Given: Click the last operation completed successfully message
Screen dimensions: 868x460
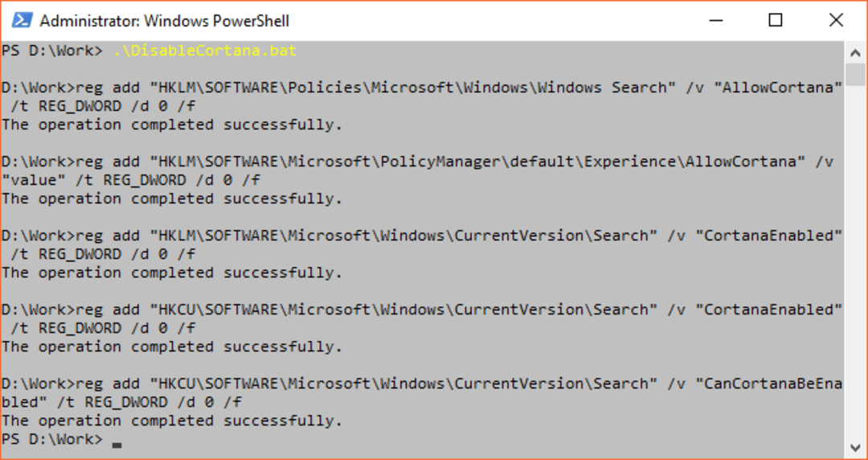Looking at the screenshot, I should (x=172, y=421).
